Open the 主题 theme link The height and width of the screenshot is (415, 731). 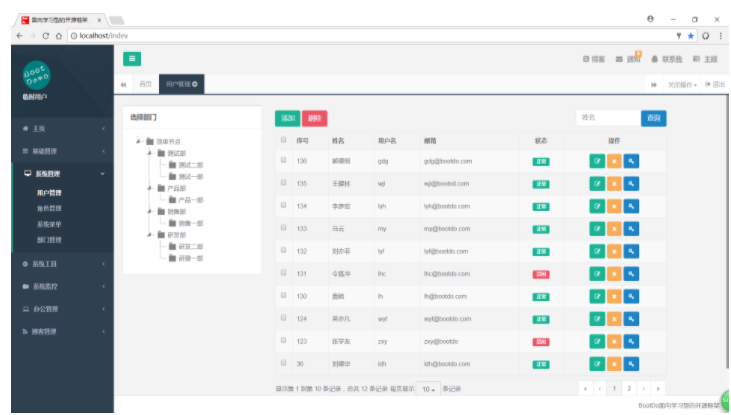pyautogui.click(x=705, y=59)
